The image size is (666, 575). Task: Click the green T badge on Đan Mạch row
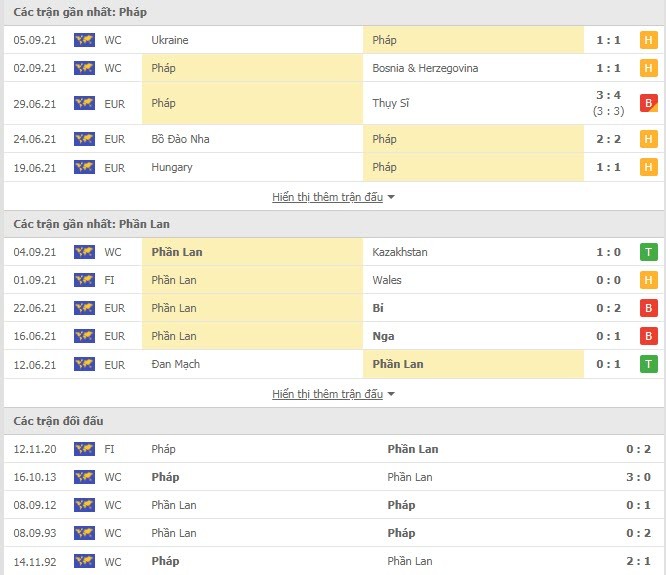tap(648, 364)
